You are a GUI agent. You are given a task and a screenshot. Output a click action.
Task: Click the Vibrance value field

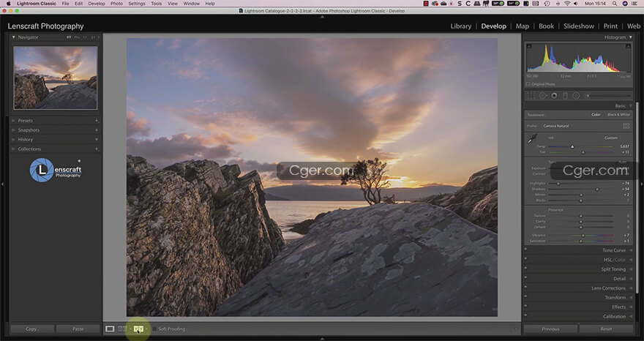[x=626, y=236]
